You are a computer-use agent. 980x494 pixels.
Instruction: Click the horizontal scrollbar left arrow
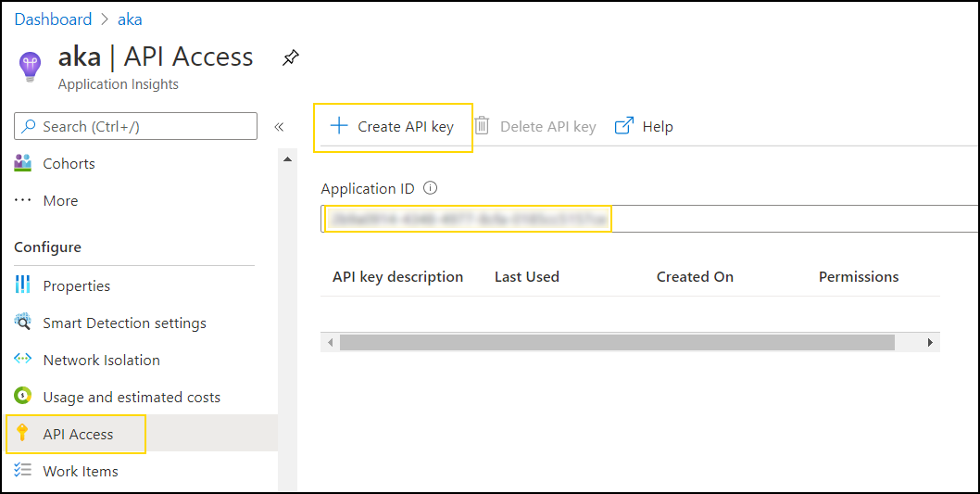(x=330, y=342)
